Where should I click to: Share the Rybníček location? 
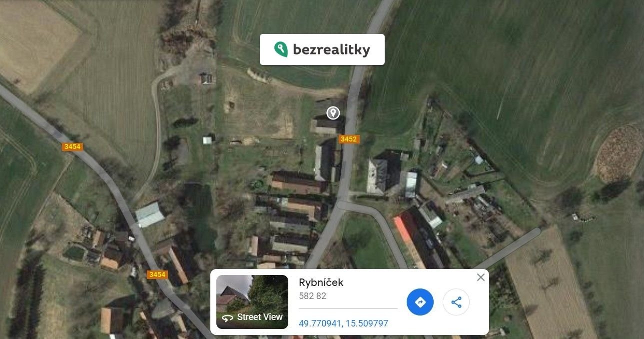tap(456, 302)
